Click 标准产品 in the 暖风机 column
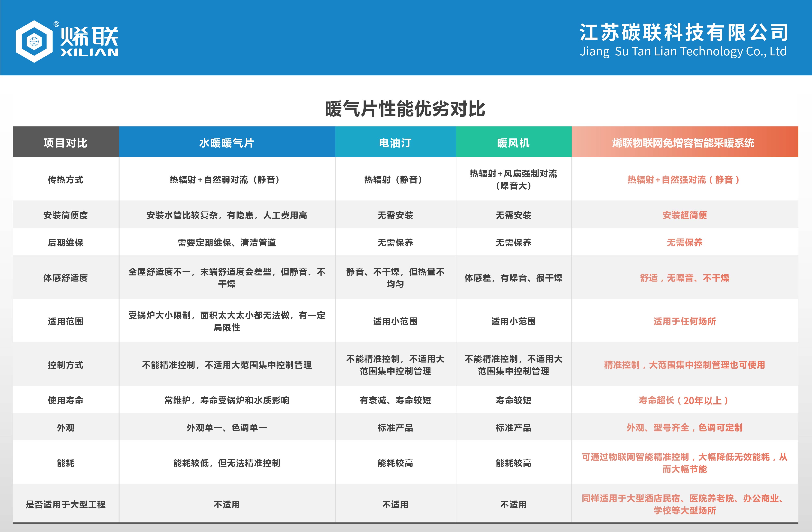 [513, 427]
